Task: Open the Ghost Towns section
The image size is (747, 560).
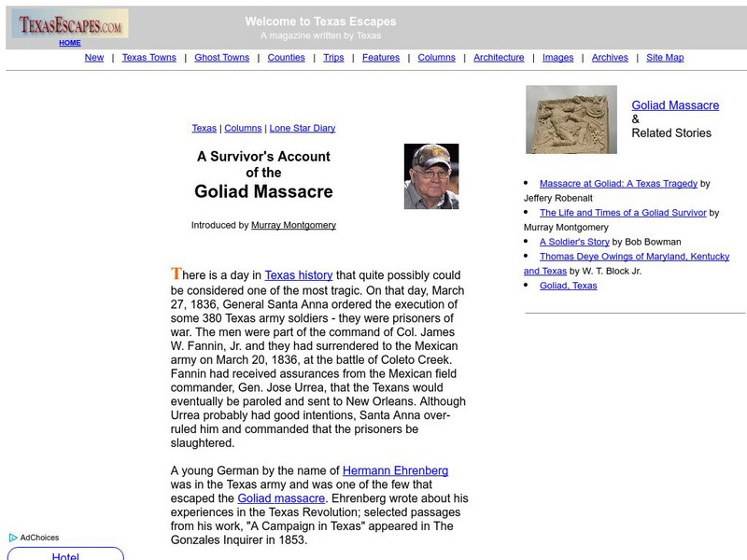Action: [x=221, y=57]
